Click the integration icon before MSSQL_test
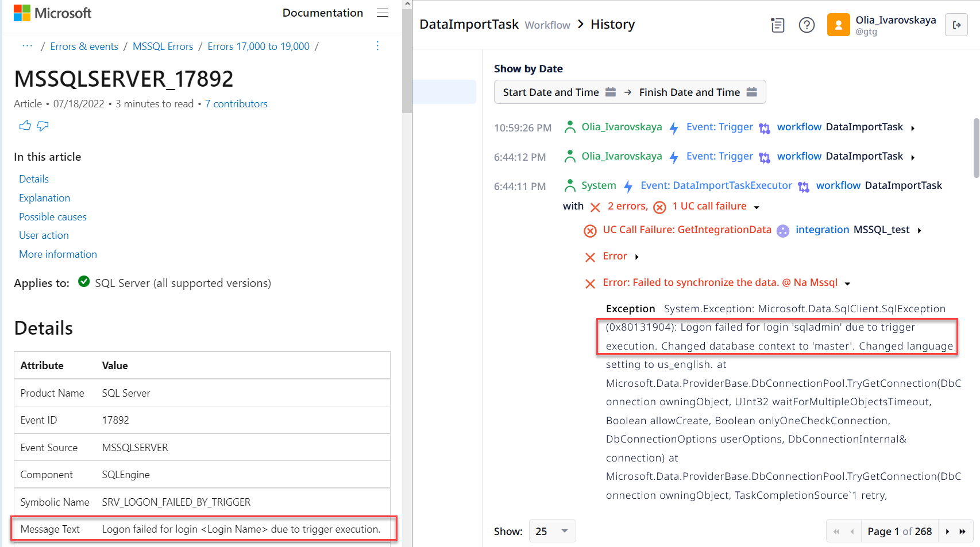Image resolution: width=980 pixels, height=547 pixels. [x=783, y=231]
